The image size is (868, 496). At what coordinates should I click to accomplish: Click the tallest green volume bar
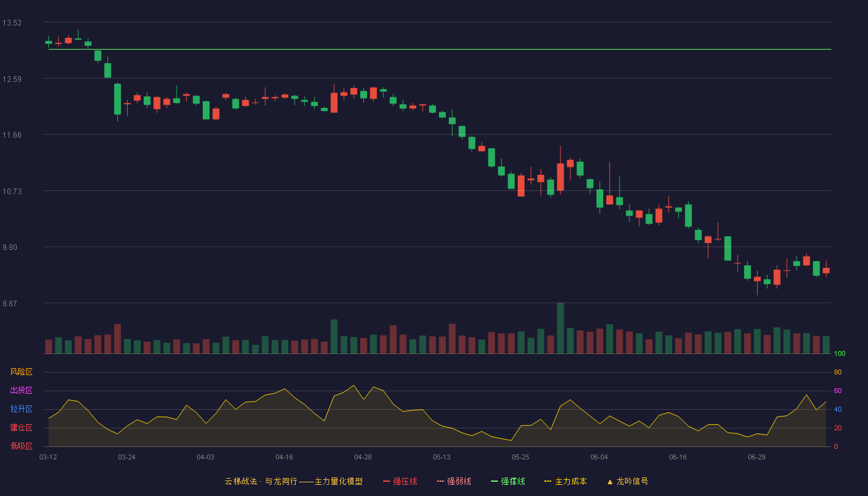point(560,329)
